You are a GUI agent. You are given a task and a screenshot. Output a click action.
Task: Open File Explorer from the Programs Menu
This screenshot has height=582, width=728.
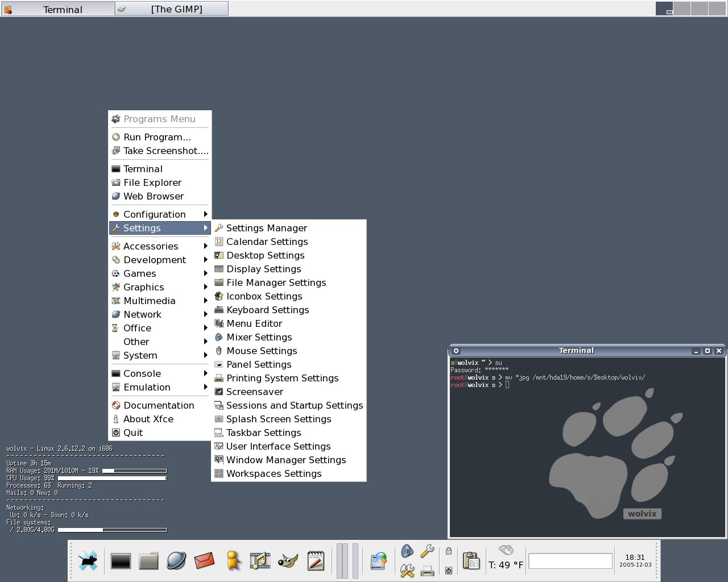coord(160,182)
